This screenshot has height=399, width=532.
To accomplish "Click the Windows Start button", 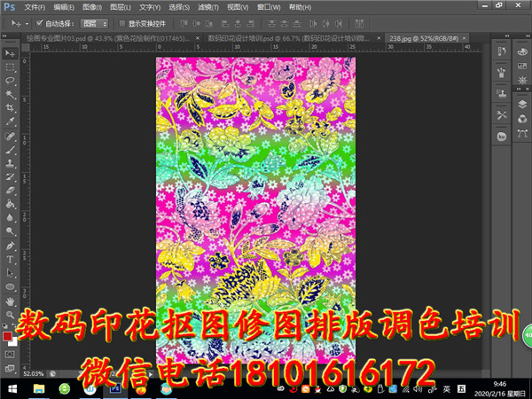I will click(x=10, y=388).
